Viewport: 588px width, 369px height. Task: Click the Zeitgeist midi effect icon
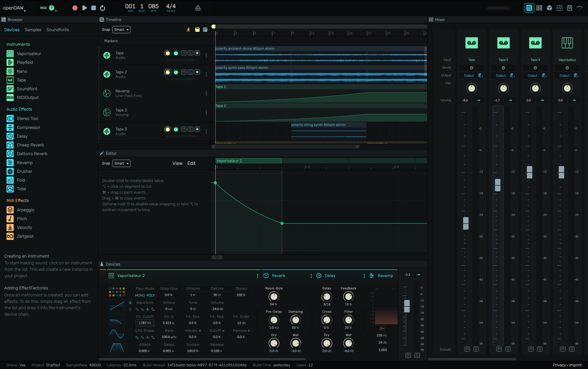click(10, 236)
